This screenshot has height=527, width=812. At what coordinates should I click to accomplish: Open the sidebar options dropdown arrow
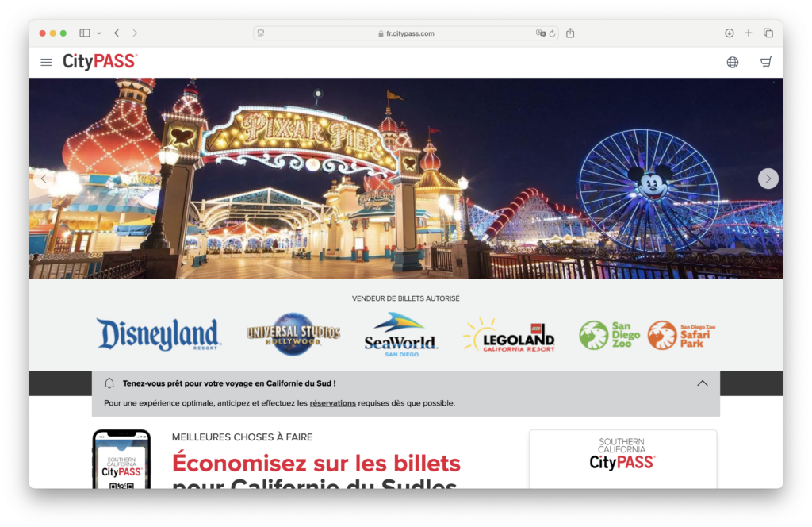tap(99, 33)
